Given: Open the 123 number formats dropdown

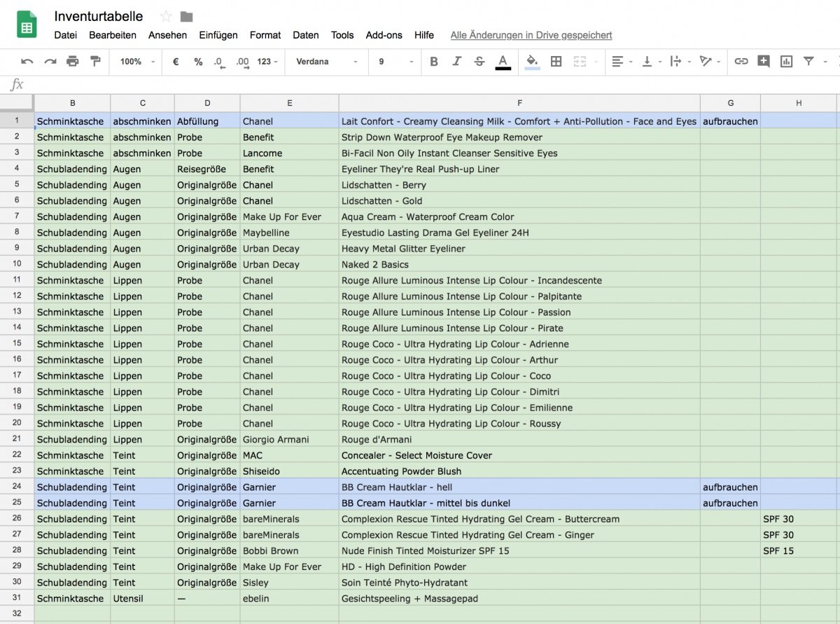Looking at the screenshot, I should click(x=267, y=62).
